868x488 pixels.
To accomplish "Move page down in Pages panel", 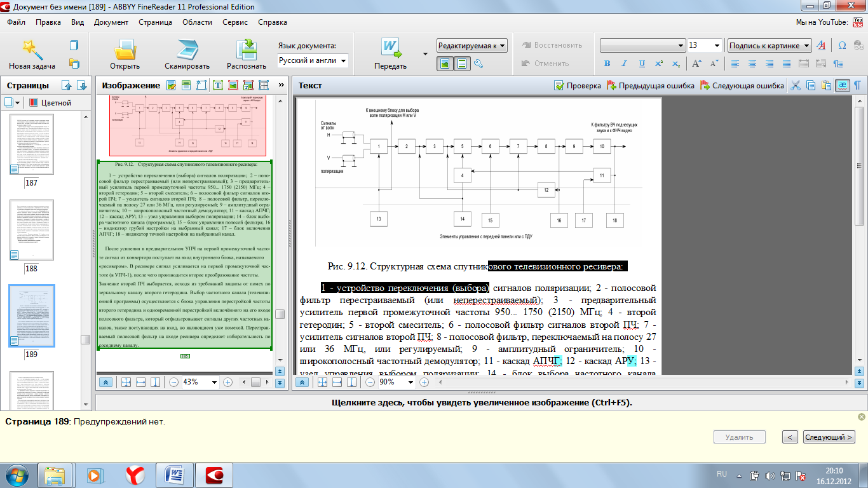I will (x=81, y=86).
